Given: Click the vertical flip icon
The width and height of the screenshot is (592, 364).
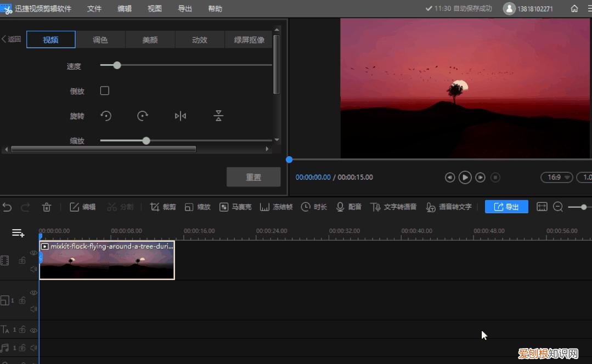Looking at the screenshot, I should tap(218, 116).
